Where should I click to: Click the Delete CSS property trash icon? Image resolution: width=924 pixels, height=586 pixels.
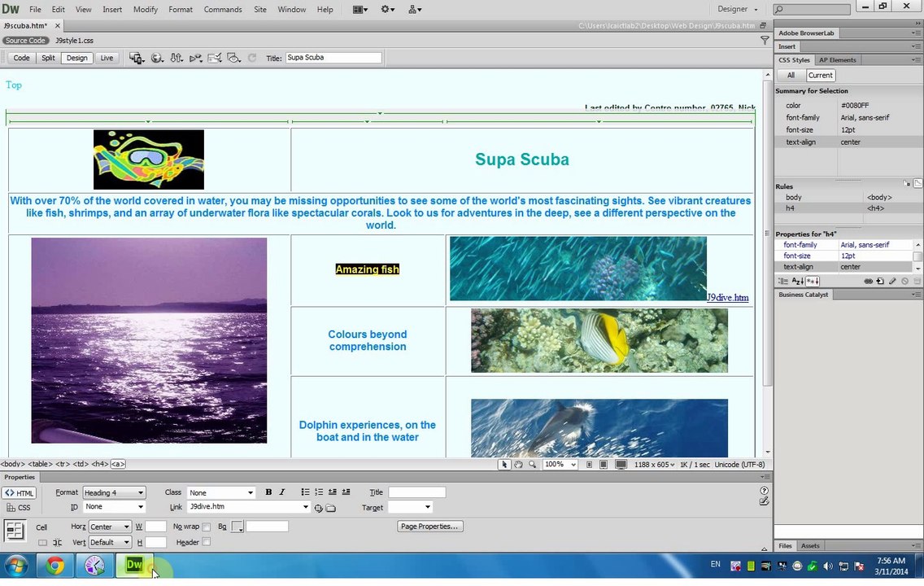(x=917, y=282)
